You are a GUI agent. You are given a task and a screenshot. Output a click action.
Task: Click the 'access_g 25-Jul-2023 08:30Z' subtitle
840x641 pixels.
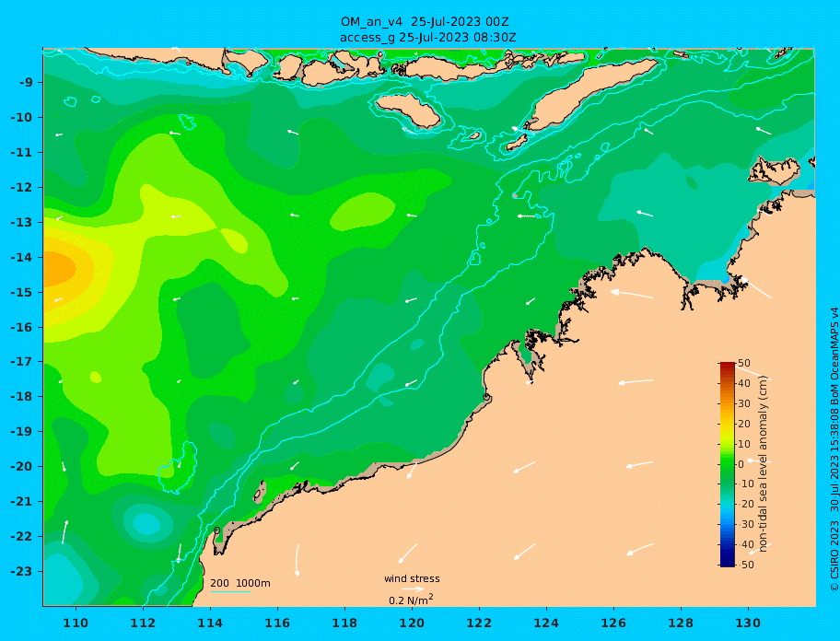click(x=427, y=38)
